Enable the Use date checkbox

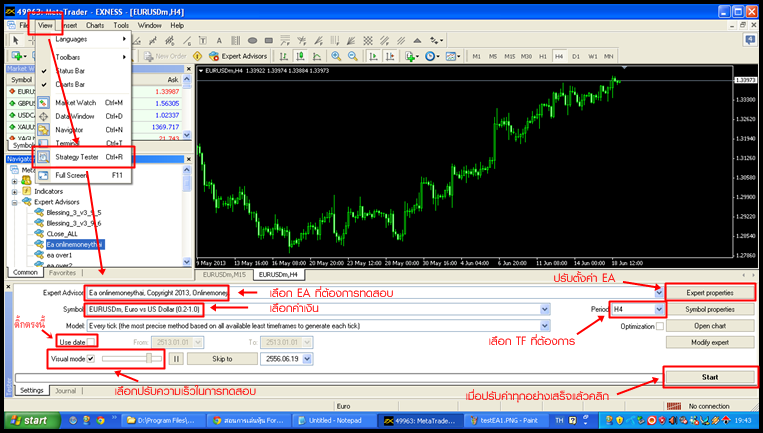click(x=91, y=342)
